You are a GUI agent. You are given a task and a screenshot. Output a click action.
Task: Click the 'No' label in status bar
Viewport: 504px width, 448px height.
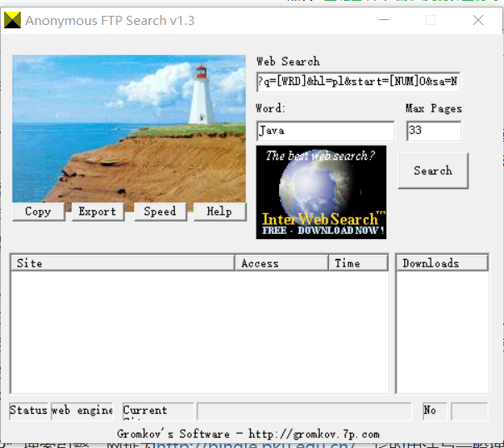(x=430, y=411)
